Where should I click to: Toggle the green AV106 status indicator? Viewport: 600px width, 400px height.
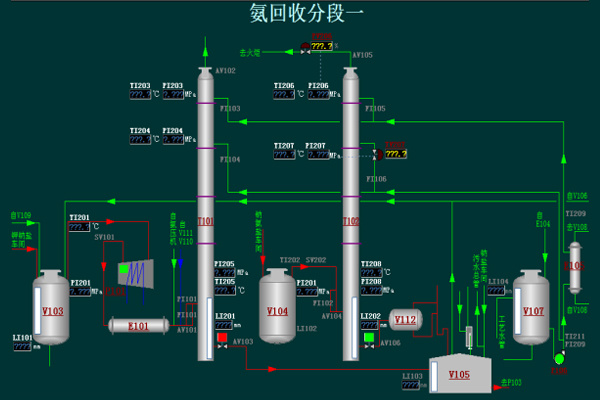pos(369,337)
